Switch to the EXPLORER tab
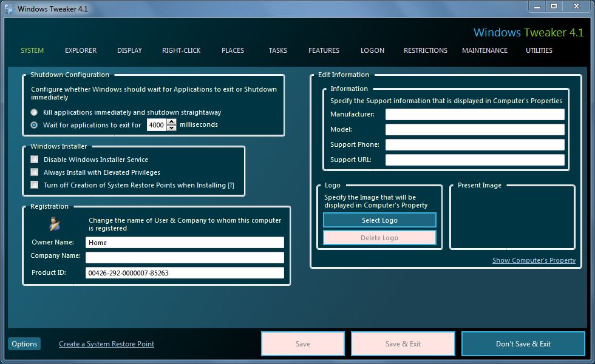 [81, 50]
